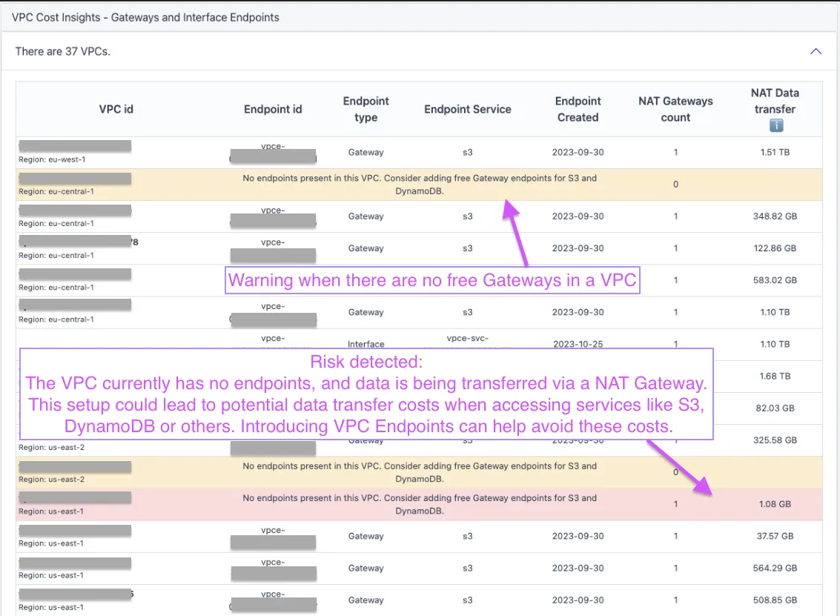
Task: Select the 564.29 GB data transfer value
Action: [x=775, y=569]
